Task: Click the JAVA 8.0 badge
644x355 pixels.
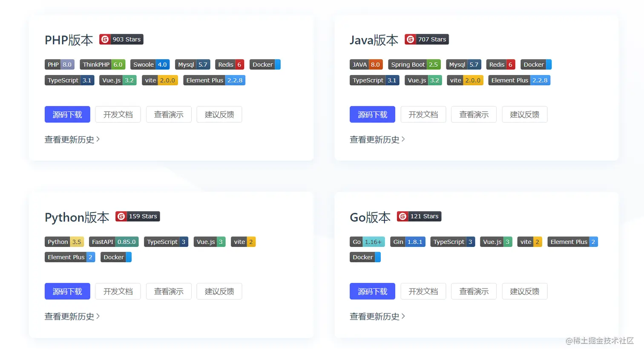Action: [366, 64]
